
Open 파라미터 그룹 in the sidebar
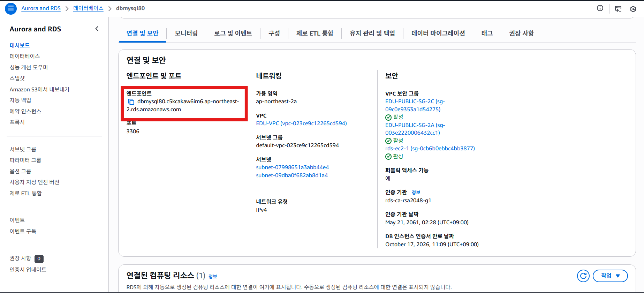pyautogui.click(x=25, y=160)
